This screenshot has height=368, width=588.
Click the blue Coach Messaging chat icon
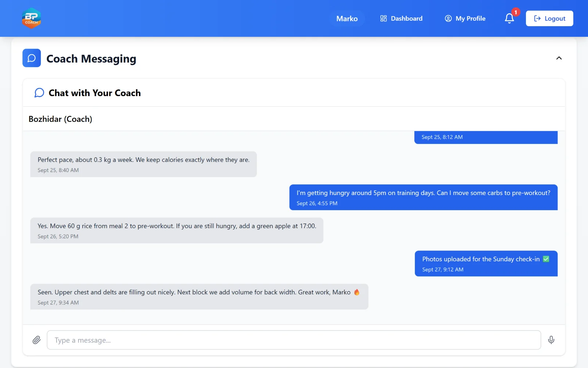tap(32, 58)
